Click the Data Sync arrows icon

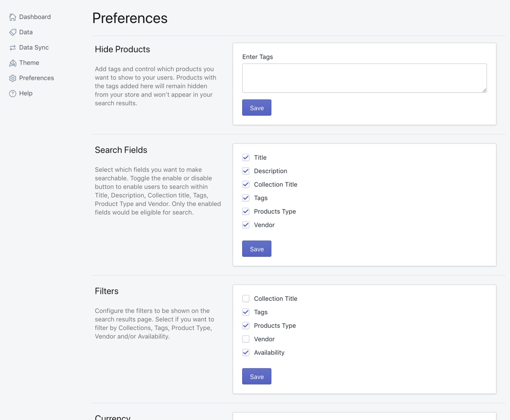click(x=13, y=48)
